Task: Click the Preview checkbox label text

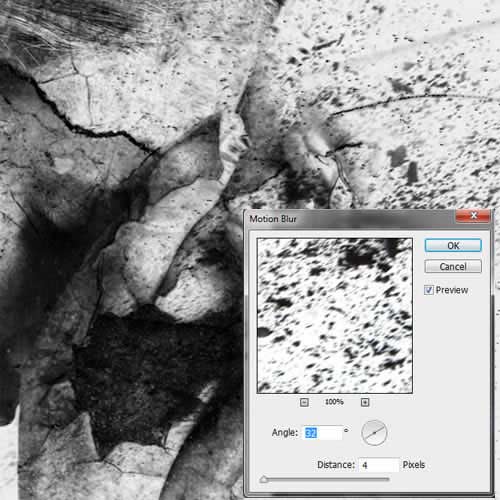Action: tap(452, 290)
